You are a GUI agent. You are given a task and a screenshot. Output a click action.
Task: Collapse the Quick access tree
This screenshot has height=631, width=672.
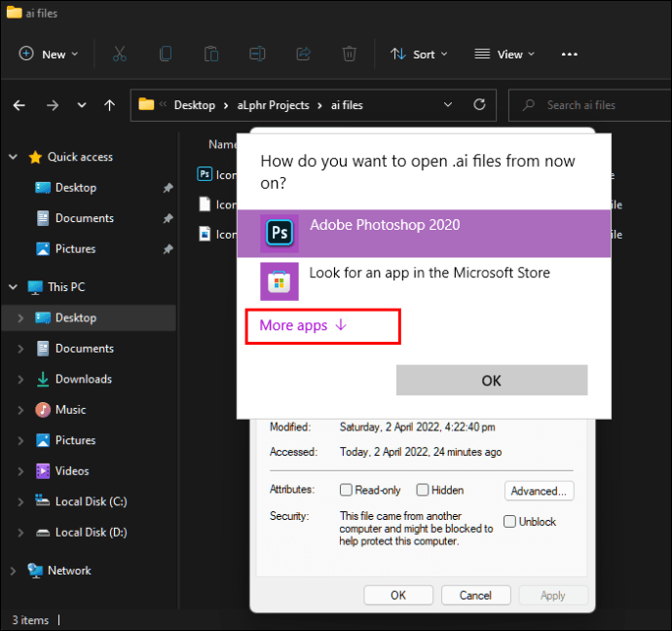14,157
